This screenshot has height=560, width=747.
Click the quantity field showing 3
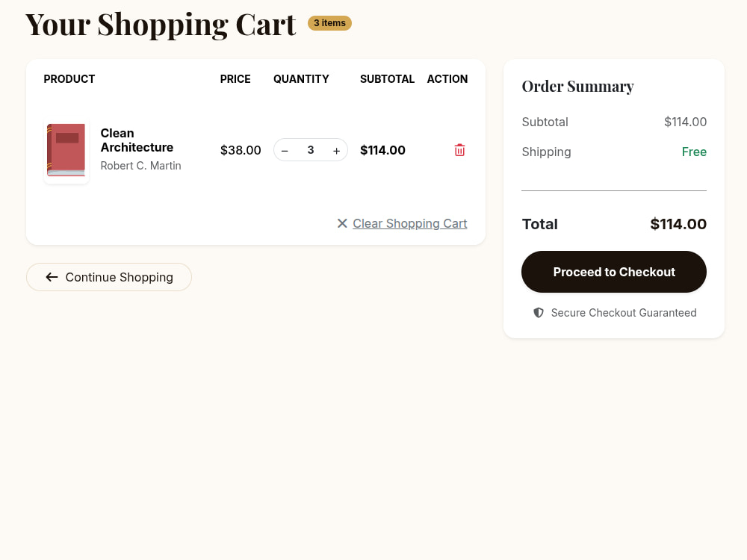tap(311, 150)
